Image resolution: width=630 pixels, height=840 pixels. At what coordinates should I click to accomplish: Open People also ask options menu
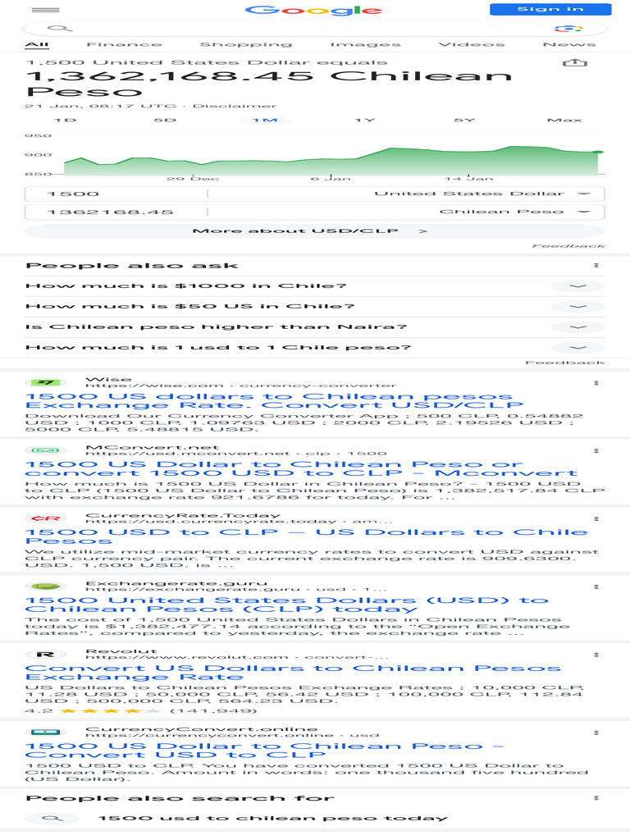point(596,265)
